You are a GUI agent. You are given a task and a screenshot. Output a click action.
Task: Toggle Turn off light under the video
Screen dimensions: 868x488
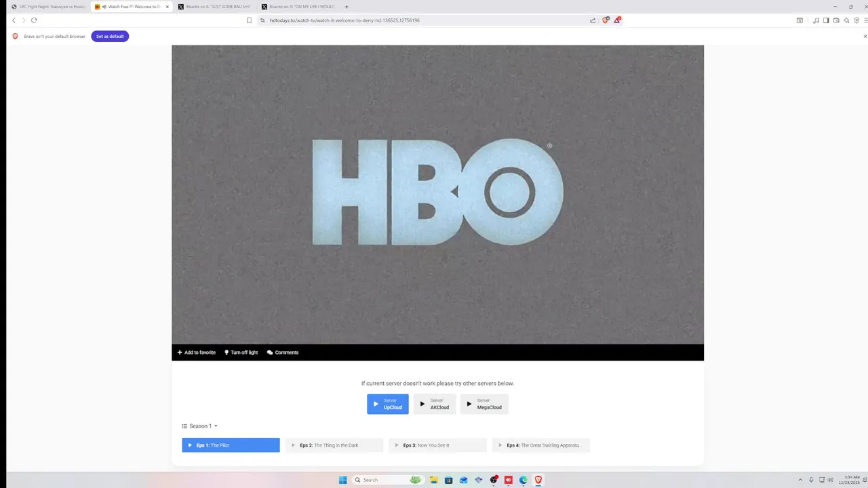(x=241, y=352)
